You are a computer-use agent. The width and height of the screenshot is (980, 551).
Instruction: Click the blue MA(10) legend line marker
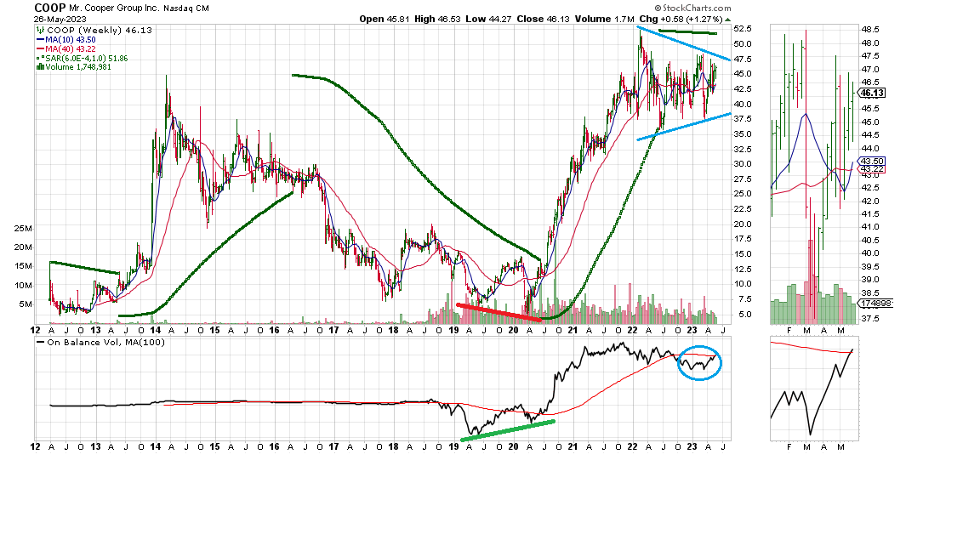point(39,39)
